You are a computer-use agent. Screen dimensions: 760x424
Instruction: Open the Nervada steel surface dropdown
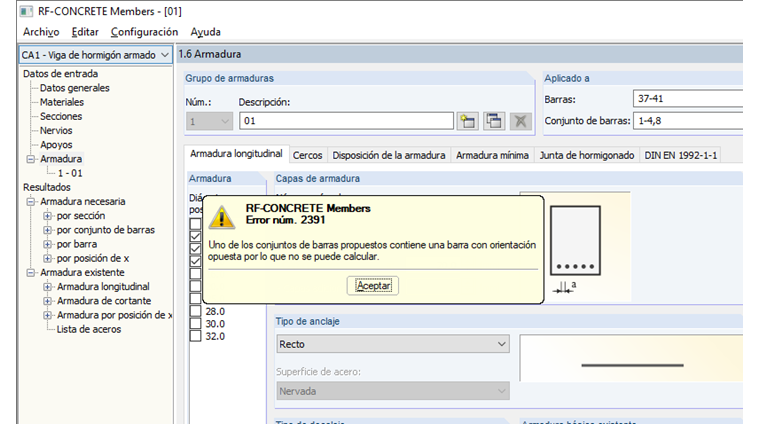393,391
